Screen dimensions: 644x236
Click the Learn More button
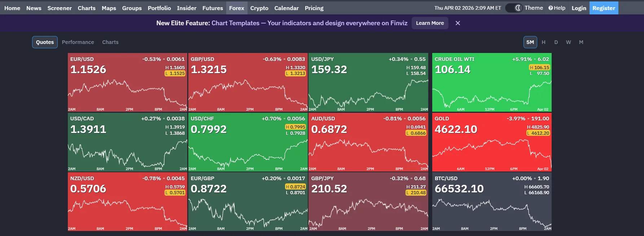tap(430, 23)
